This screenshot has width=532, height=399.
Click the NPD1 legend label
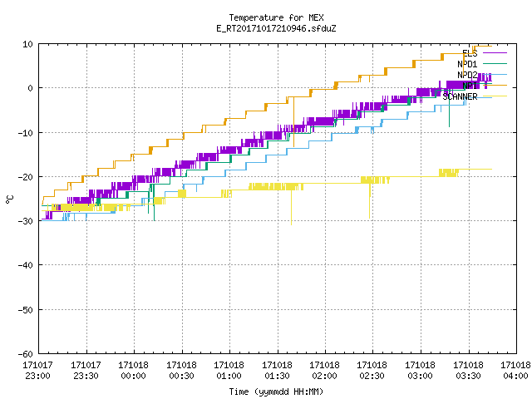pos(467,64)
